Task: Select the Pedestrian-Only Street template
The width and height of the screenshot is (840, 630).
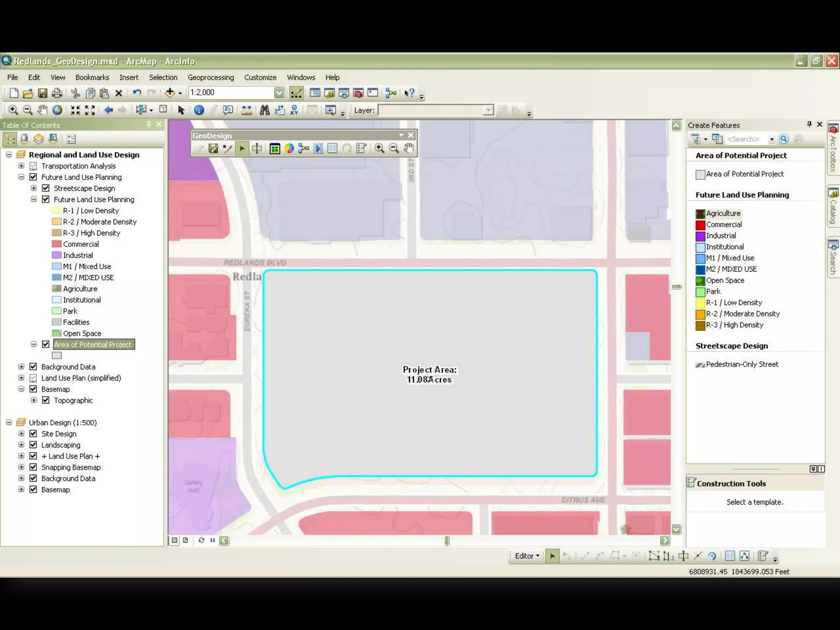Action: pyautogui.click(x=742, y=364)
